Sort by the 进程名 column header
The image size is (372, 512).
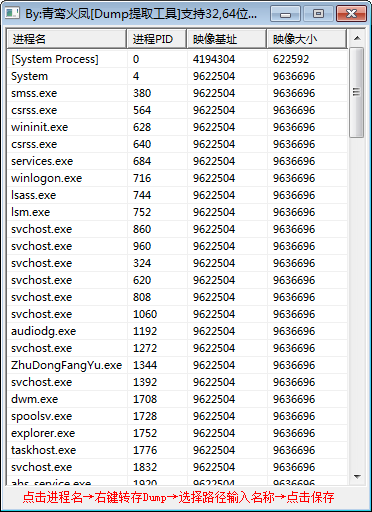coord(67,39)
